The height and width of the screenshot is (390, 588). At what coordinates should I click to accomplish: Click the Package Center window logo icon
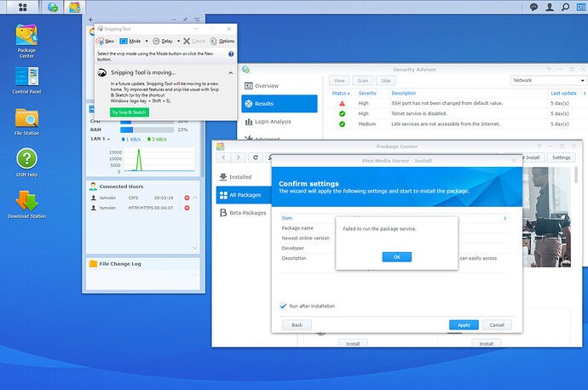221,146
